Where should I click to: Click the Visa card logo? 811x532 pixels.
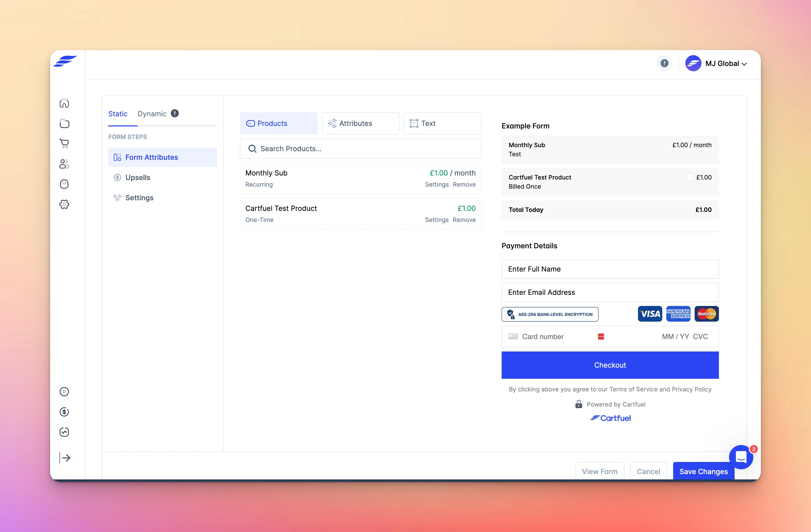(650, 314)
